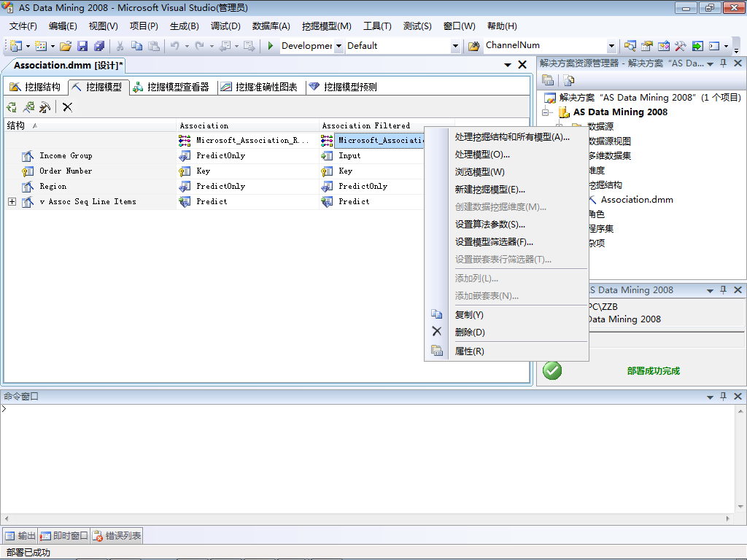This screenshot has height=560, width=747.
Task: Collapse the AS Data Mining 2008 project node
Action: coord(546,112)
